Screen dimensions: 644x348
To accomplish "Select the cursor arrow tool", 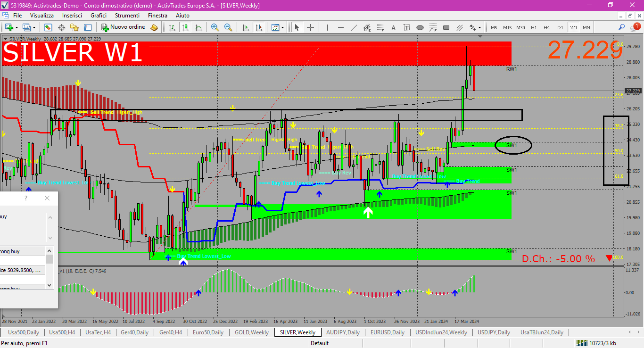I will pos(297,27).
